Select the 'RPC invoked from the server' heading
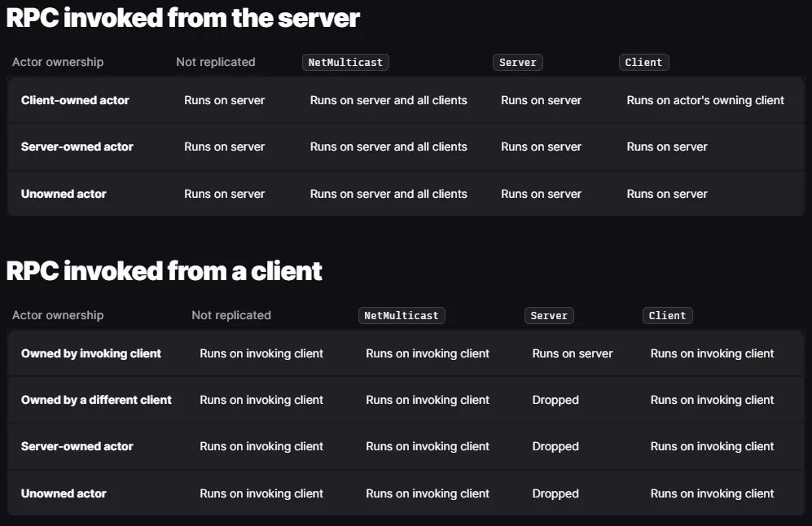Screen dimensions: 812x526 [x=182, y=18]
